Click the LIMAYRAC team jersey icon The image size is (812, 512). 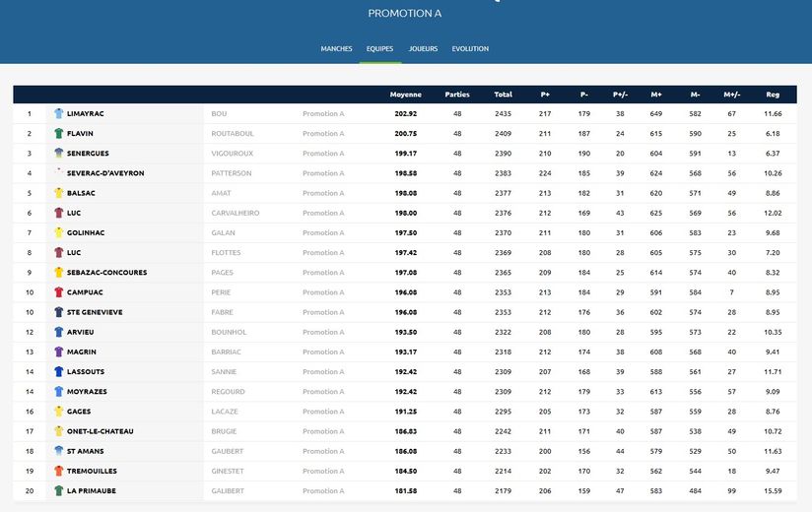coord(59,114)
